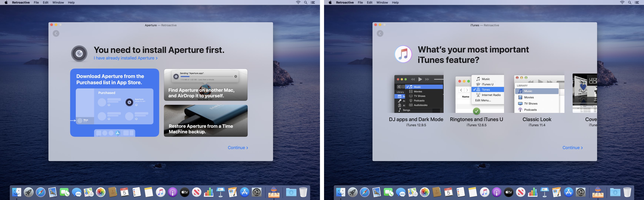Screen dimensions: 644x200
Task: Open Safari from the left screen's dock
Action: pos(41,192)
